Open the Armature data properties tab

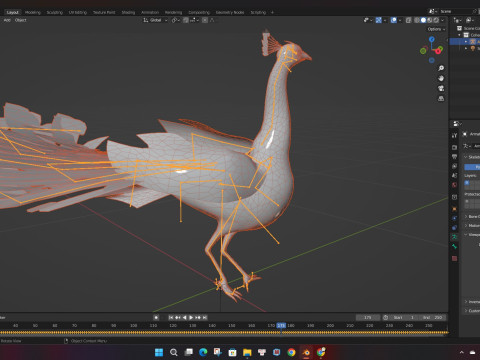click(x=454, y=237)
